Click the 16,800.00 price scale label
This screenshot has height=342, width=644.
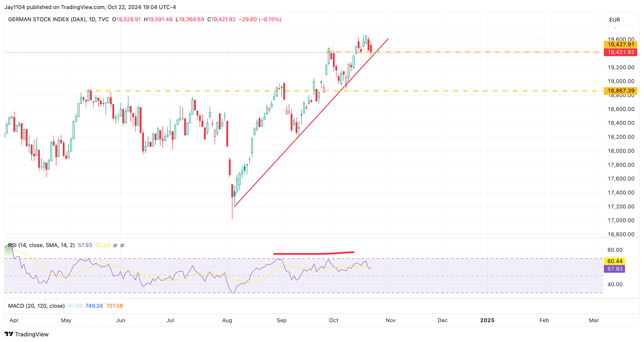[x=621, y=234]
